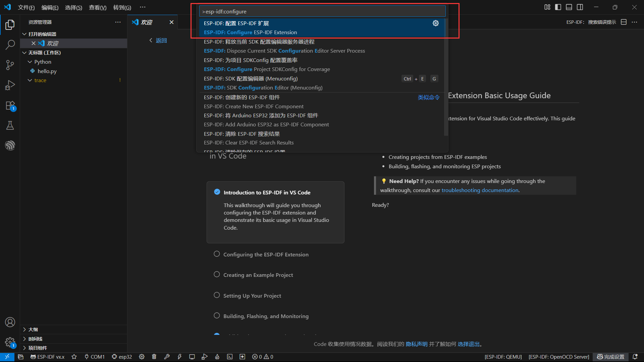
Task: Open the Source Control view
Action: click(10, 65)
